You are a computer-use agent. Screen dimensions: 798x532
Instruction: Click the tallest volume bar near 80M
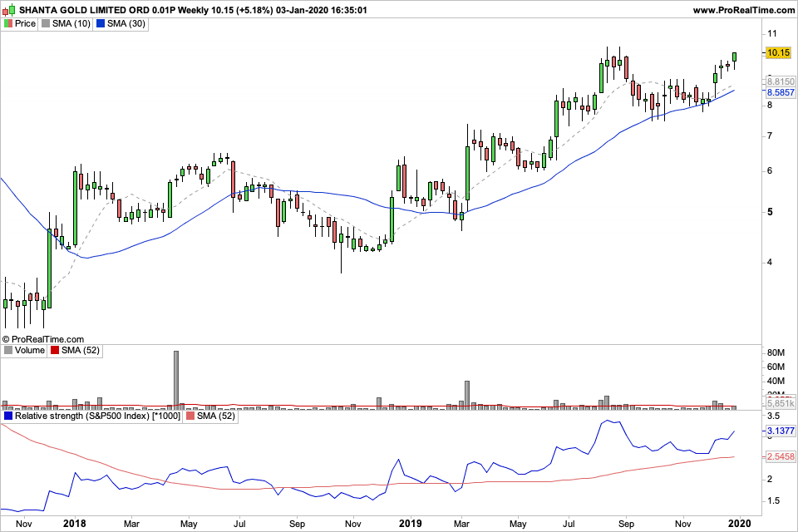[x=176, y=380]
